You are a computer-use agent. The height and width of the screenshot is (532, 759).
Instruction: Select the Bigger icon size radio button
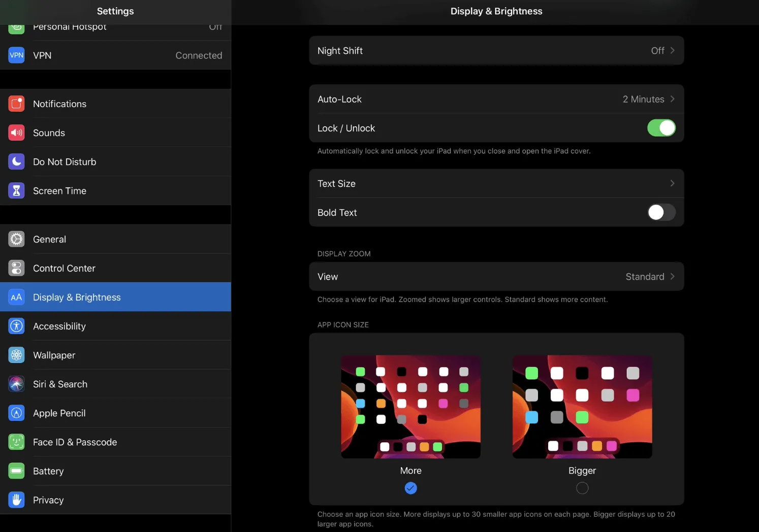click(x=582, y=488)
